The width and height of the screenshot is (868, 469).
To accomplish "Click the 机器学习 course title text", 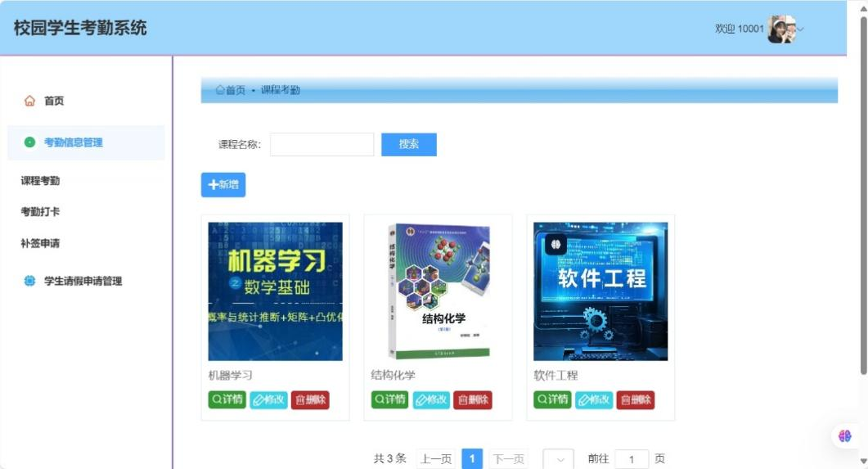I will (x=230, y=376).
